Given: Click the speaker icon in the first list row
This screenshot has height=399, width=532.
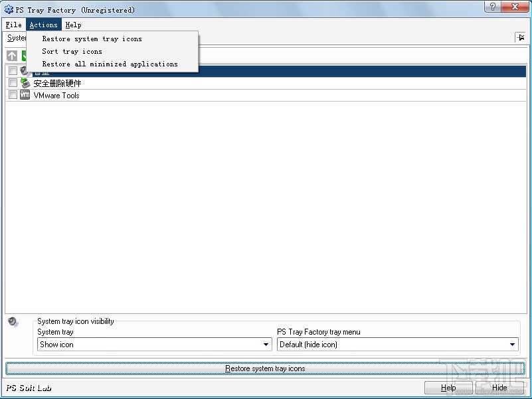Looking at the screenshot, I should (25, 71).
